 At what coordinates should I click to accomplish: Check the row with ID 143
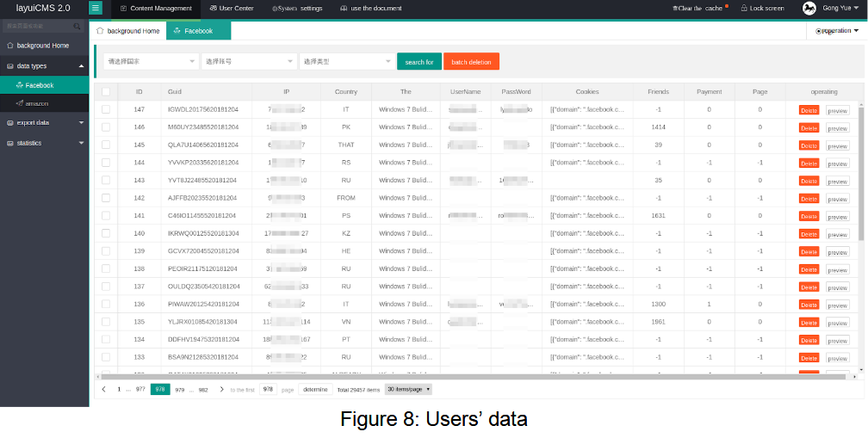(106, 181)
